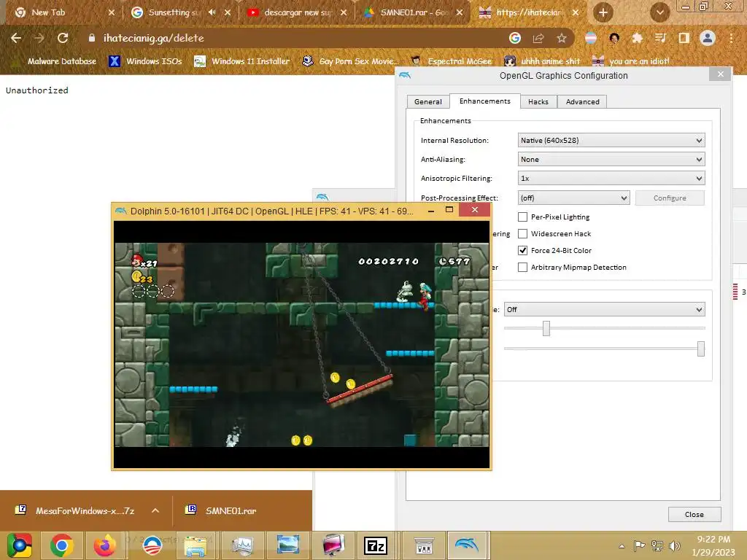Screen dimensions: 747x560
Task: Open the network tray icon
Action: (x=657, y=545)
